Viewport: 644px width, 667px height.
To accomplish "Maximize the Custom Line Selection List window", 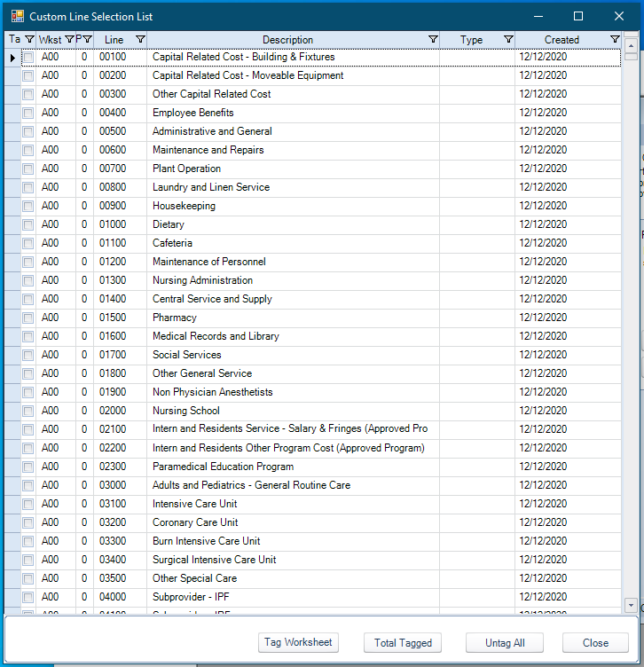I will click(x=578, y=16).
